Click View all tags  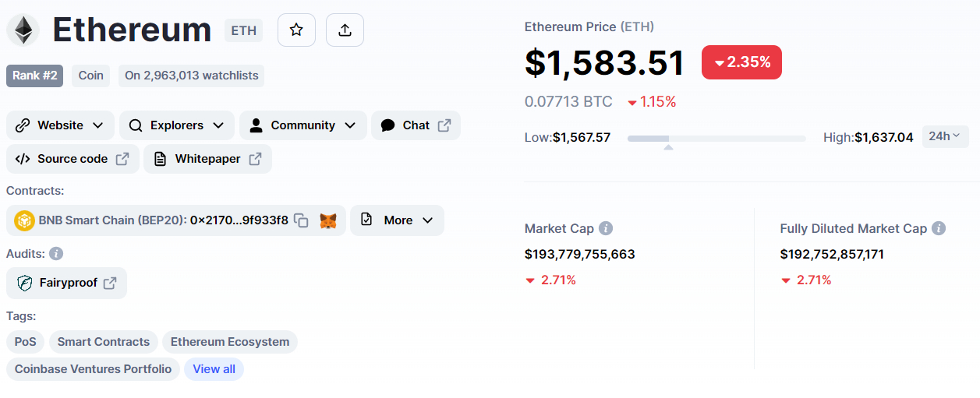click(x=214, y=369)
